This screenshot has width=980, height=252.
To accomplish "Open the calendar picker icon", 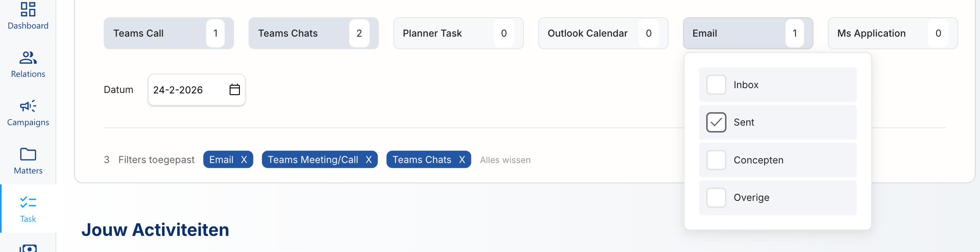I will pos(235,89).
